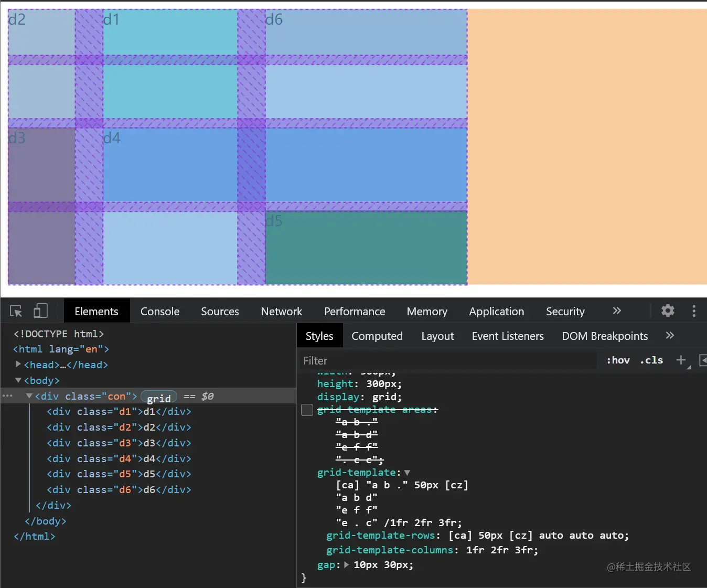Open the customize DevTools three-dot menu
This screenshot has width=707, height=588.
694,311
